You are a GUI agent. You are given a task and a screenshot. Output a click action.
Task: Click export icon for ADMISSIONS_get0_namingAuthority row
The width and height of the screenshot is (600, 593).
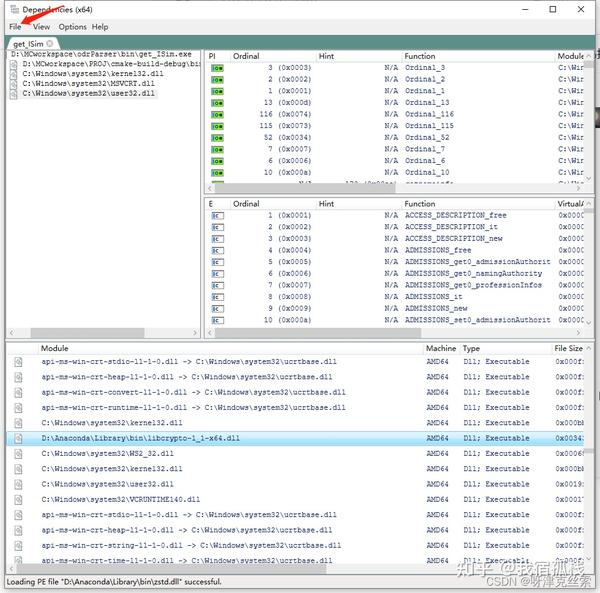(217, 274)
